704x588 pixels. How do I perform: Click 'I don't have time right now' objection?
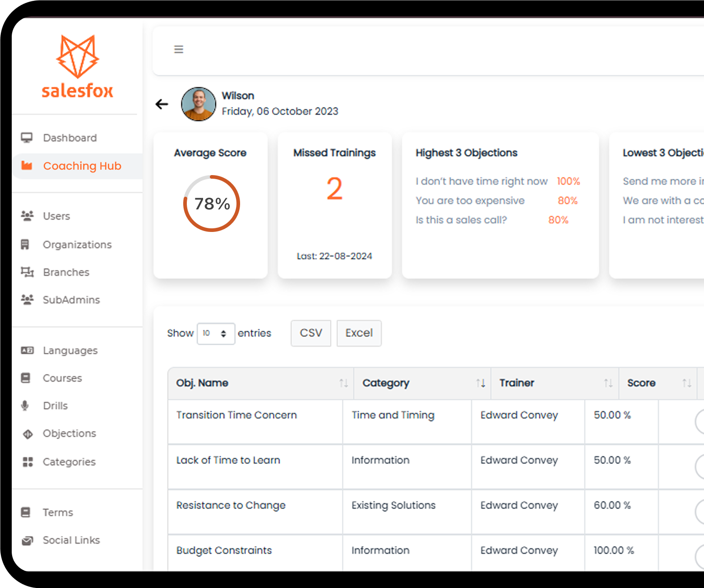pyautogui.click(x=482, y=181)
